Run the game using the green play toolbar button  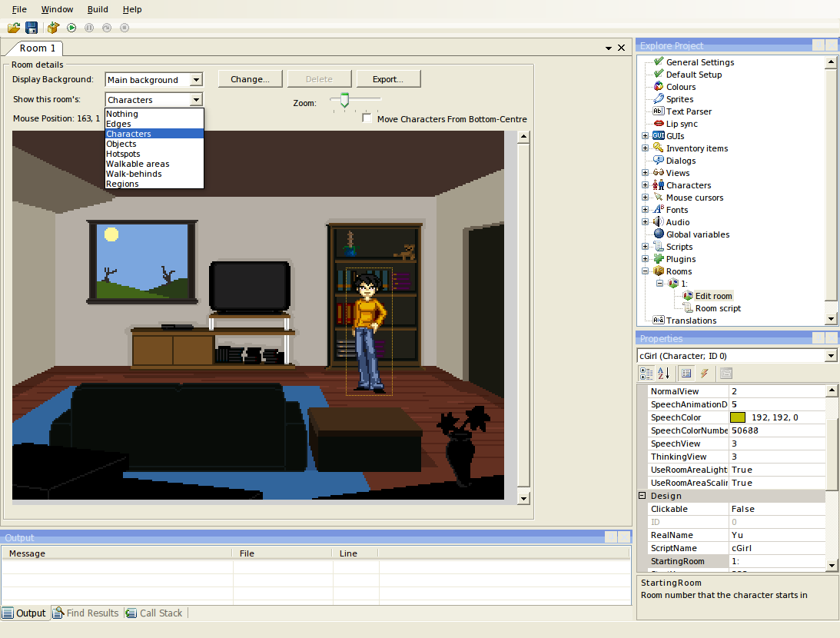(x=71, y=28)
